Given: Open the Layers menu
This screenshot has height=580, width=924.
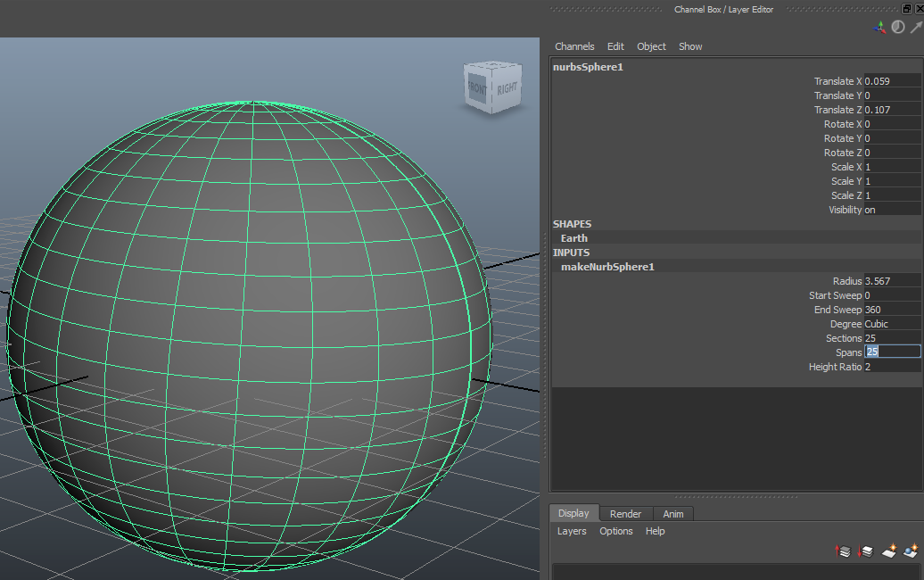Looking at the screenshot, I should (572, 531).
